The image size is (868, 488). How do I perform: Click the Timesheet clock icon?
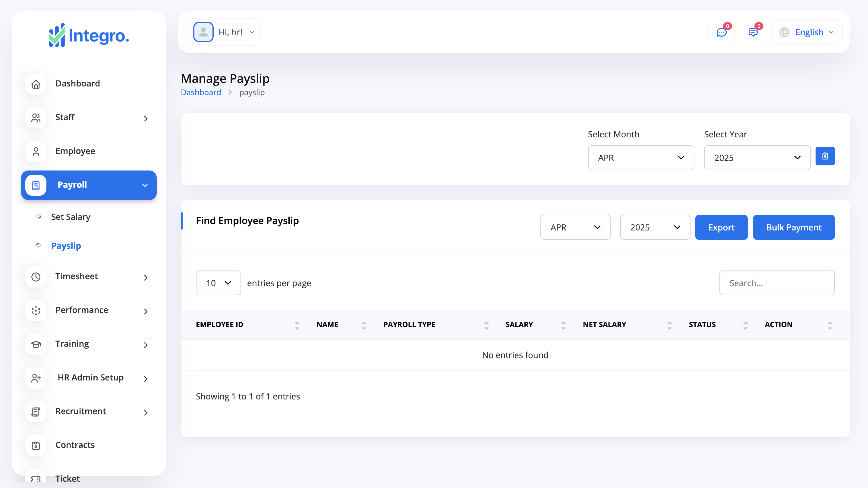coord(36,277)
